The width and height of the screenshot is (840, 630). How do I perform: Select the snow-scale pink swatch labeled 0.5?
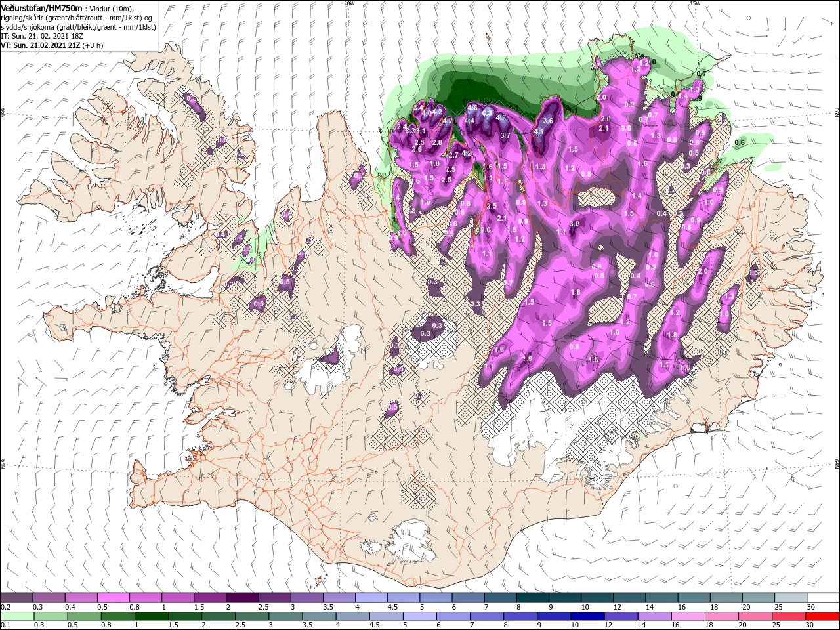tap(113, 598)
